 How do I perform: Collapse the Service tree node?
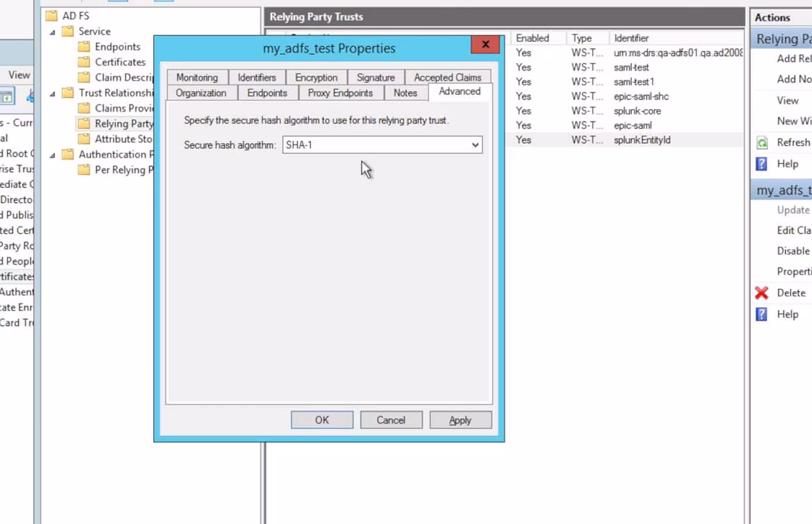(x=52, y=31)
